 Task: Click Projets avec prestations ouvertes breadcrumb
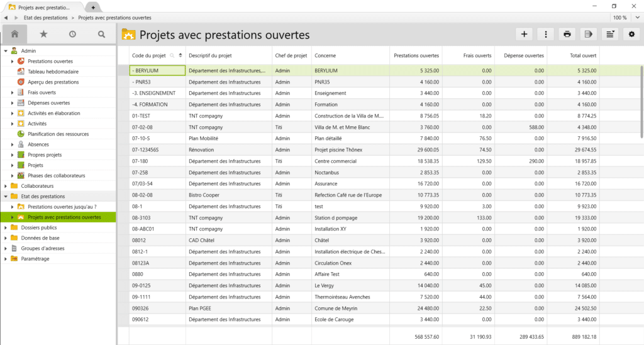point(114,18)
